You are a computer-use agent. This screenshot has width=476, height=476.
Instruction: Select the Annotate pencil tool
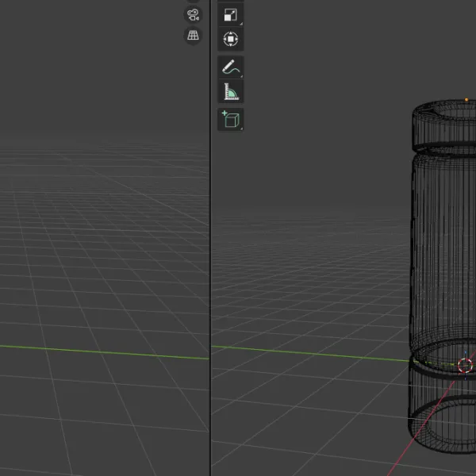230,67
